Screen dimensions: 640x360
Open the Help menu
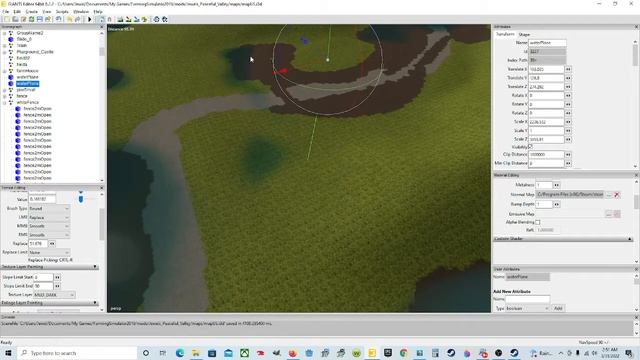pyautogui.click(x=98, y=11)
